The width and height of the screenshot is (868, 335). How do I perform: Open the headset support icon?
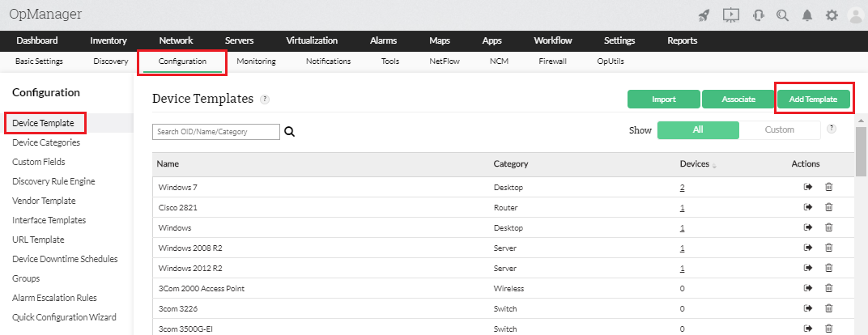click(759, 15)
